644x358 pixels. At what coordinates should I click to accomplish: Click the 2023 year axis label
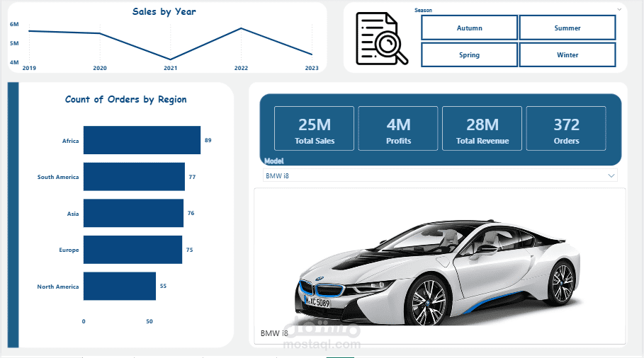click(312, 68)
